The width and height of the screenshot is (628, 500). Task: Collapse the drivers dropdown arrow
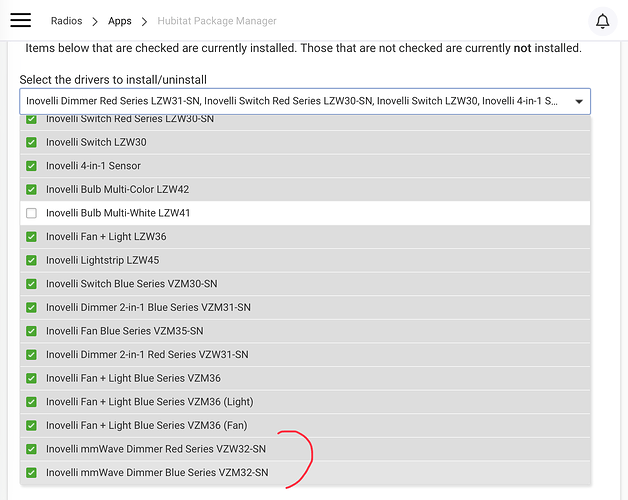click(579, 101)
